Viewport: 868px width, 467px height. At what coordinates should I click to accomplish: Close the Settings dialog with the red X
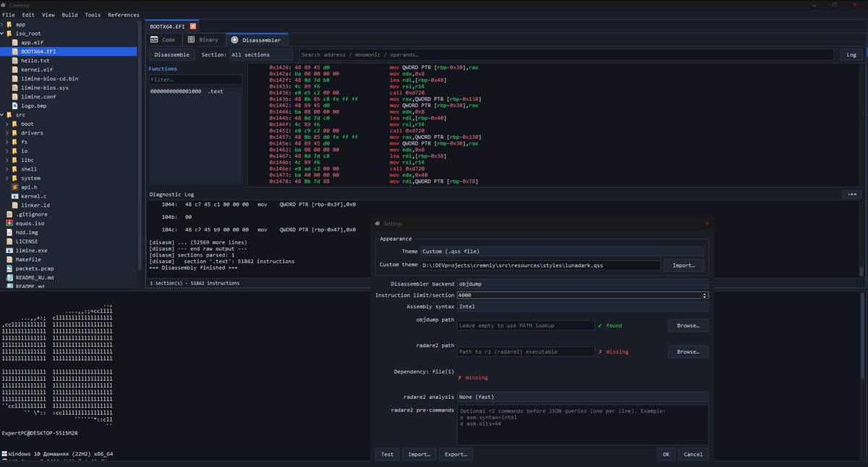(x=707, y=223)
